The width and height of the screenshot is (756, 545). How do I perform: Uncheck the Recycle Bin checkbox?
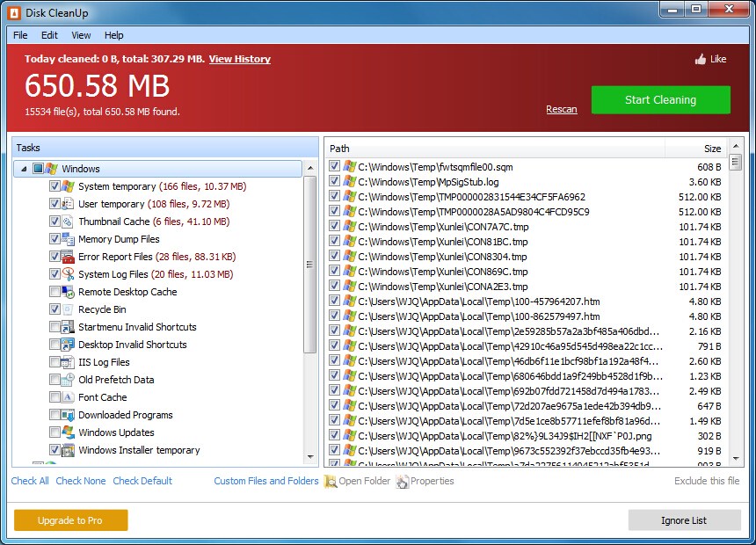tap(55, 309)
